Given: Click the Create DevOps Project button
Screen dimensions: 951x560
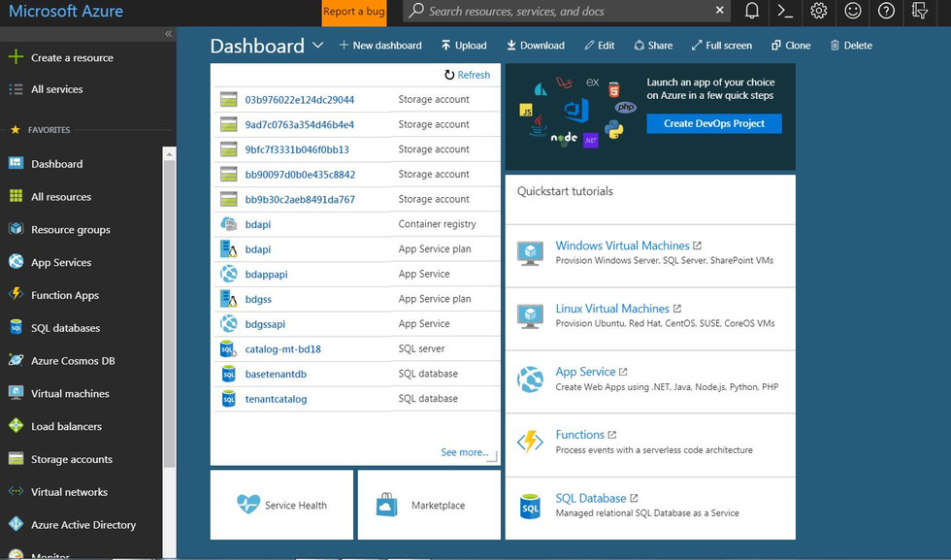Looking at the screenshot, I should click(x=714, y=123).
